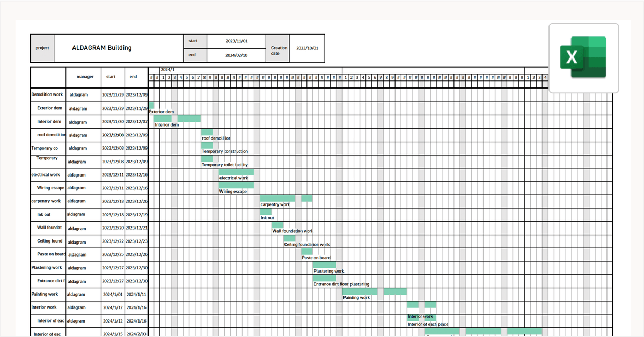The width and height of the screenshot is (644, 337).
Task: Click the Creation date value 2023/10/01
Action: click(306, 48)
